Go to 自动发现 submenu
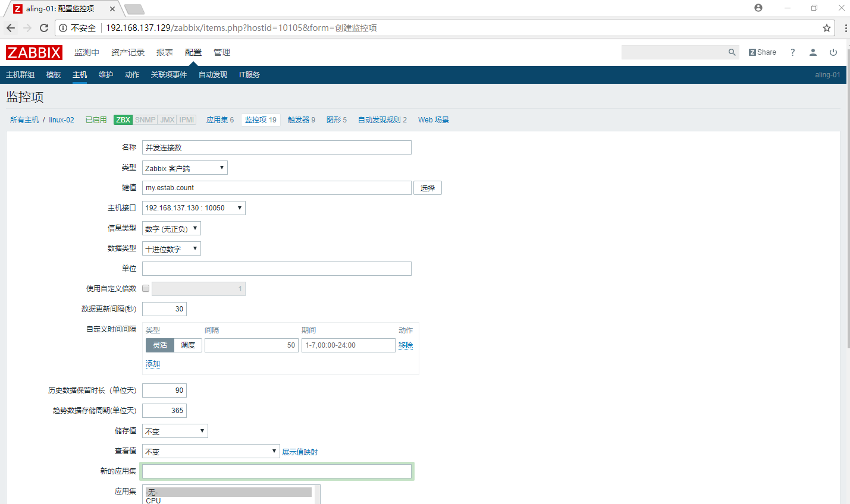This screenshot has height=504, width=850. pyautogui.click(x=213, y=75)
